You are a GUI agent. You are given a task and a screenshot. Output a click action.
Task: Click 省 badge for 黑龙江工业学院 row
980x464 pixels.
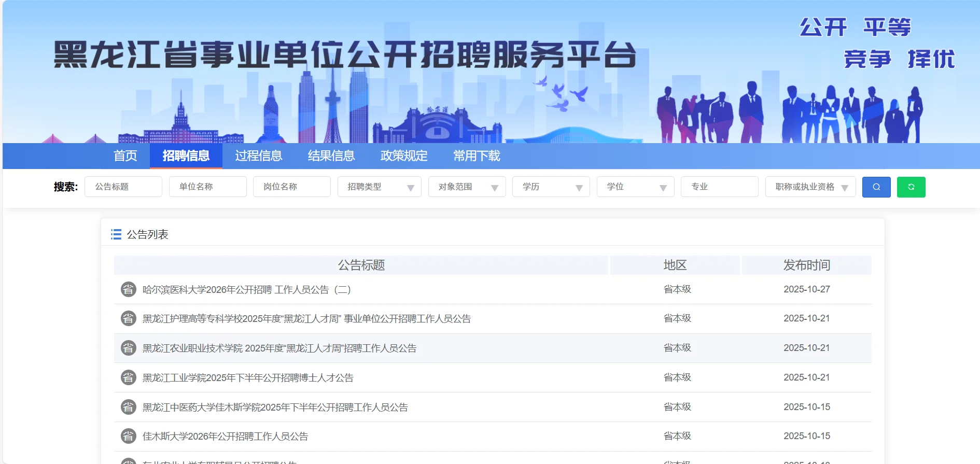(x=129, y=377)
